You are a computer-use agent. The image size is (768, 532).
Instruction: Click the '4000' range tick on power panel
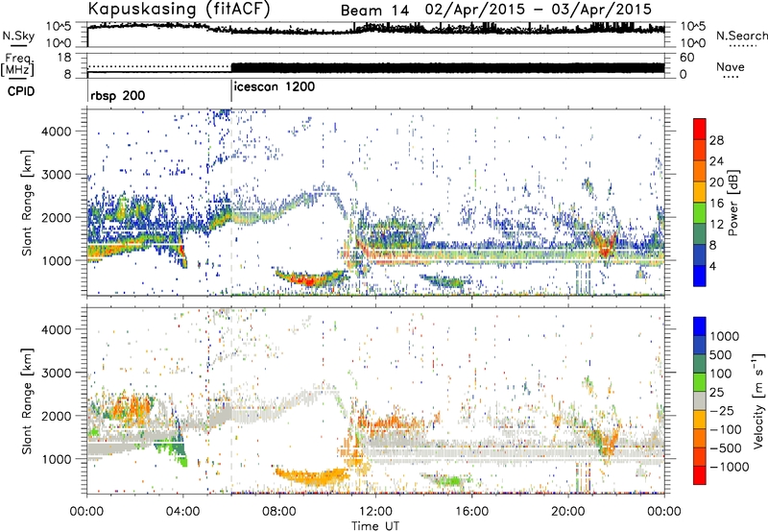click(x=56, y=132)
